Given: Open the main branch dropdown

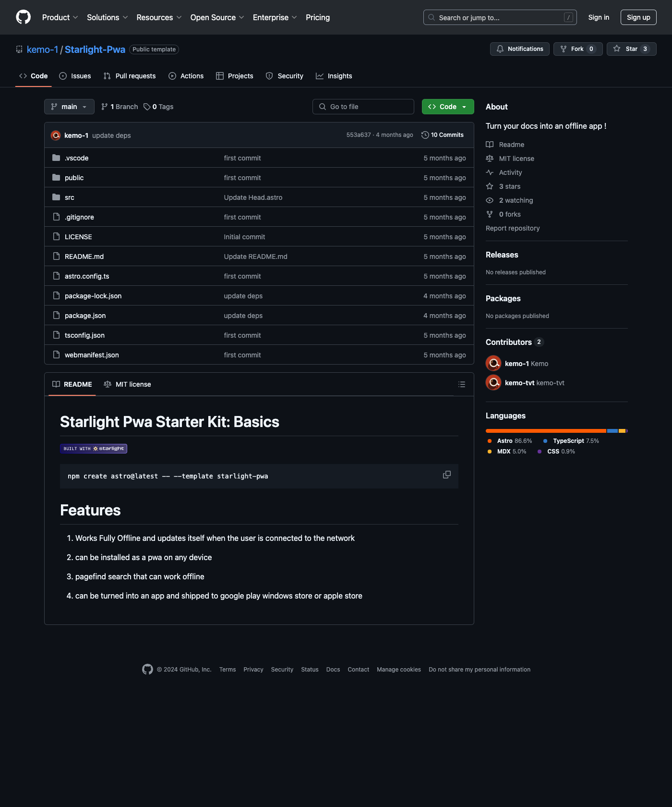Looking at the screenshot, I should click(69, 106).
